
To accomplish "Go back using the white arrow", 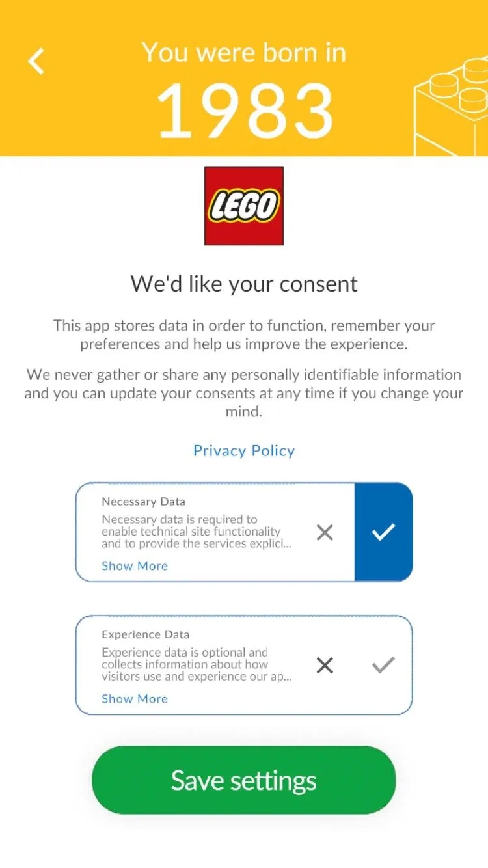I will (36, 61).
